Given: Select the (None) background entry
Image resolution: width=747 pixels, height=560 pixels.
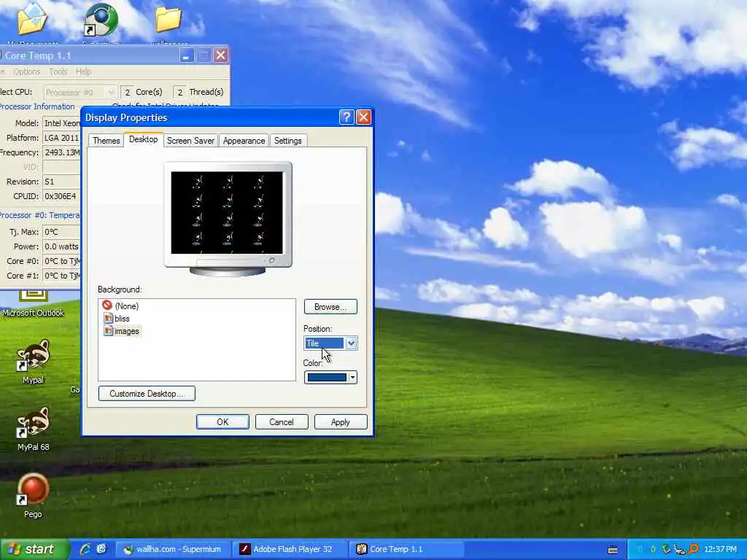Looking at the screenshot, I should 121,306.
